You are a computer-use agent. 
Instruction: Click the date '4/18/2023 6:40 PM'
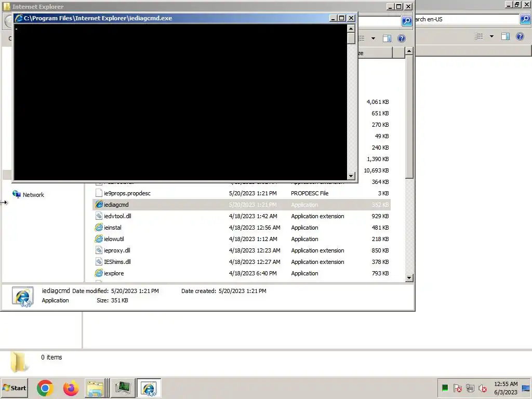coord(252,273)
